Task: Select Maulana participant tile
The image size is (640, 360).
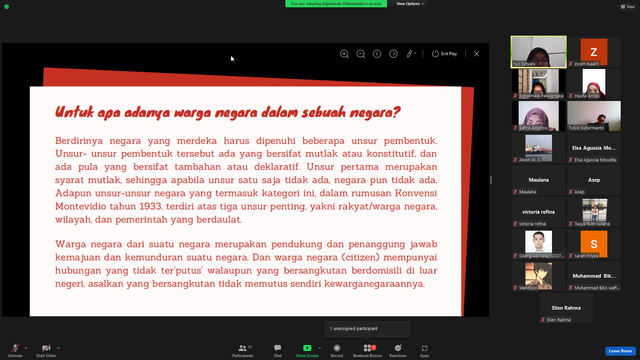Action: tap(538, 180)
